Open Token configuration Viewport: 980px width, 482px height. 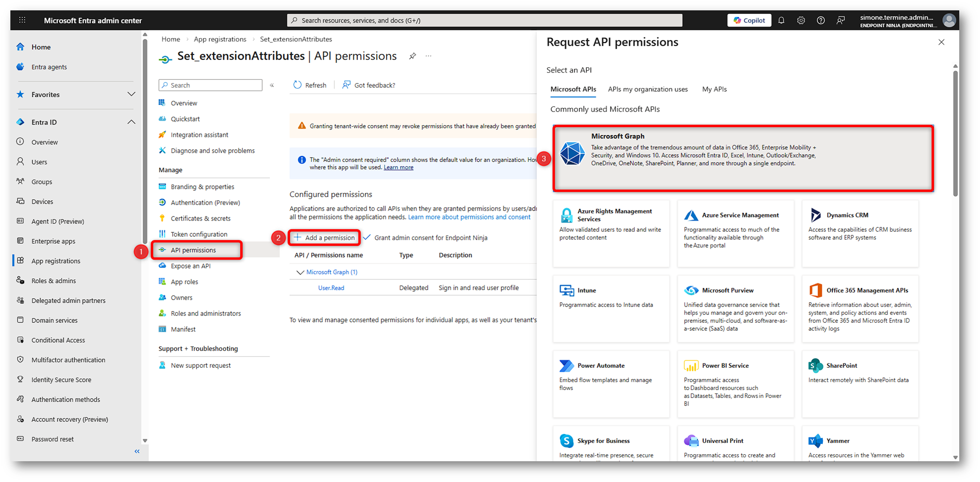199,234
